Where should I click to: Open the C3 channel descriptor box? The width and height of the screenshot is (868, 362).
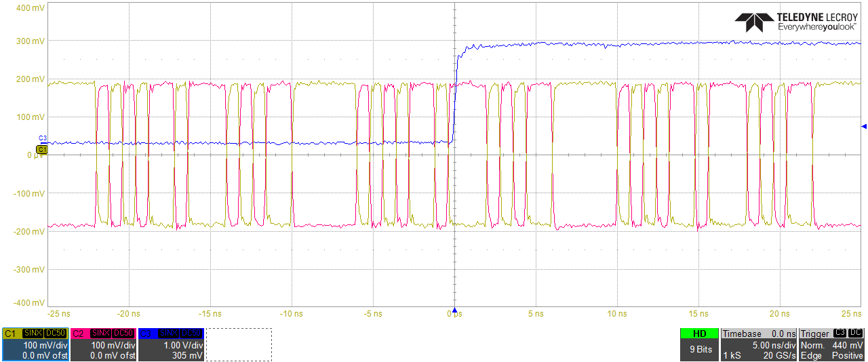(x=171, y=344)
